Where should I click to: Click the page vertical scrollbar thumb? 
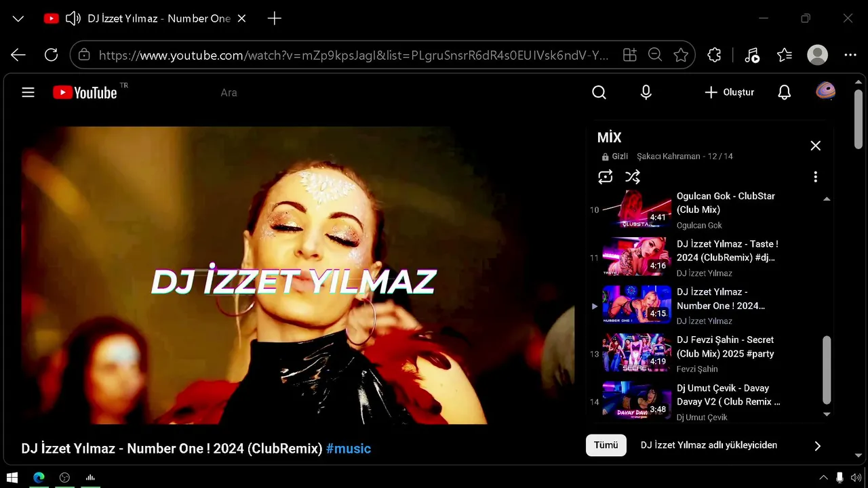[859, 120]
